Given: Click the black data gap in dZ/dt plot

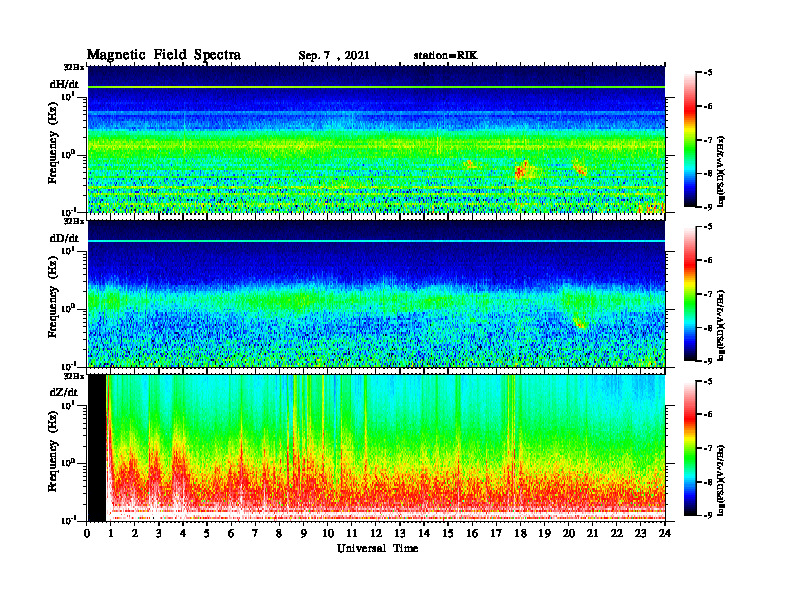Looking at the screenshot, I should (97, 448).
